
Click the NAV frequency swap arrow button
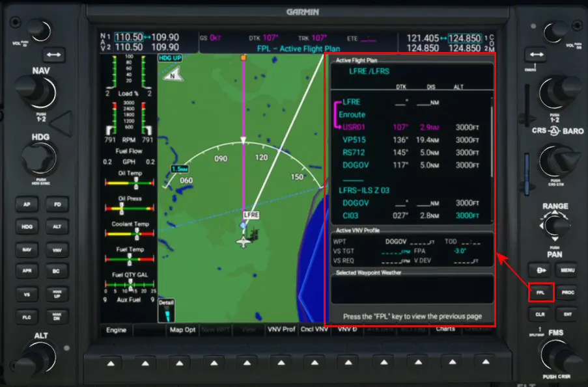pyautogui.click(x=53, y=55)
